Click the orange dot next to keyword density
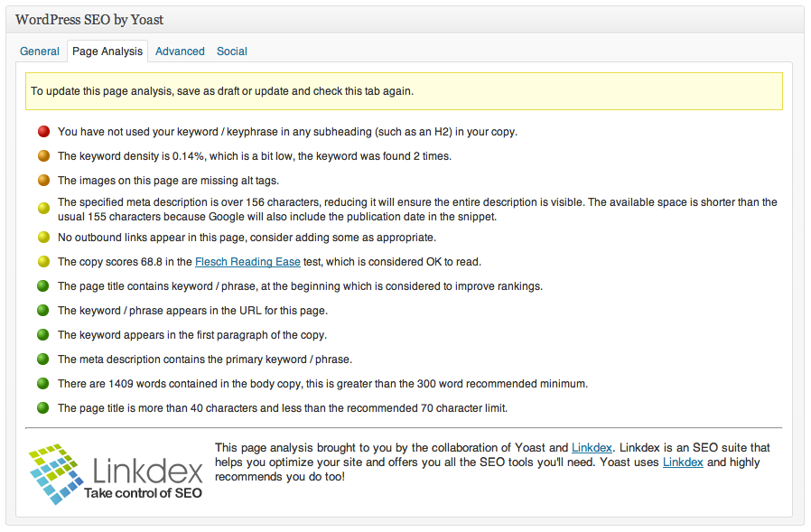This screenshot has width=811, height=532. 44,155
